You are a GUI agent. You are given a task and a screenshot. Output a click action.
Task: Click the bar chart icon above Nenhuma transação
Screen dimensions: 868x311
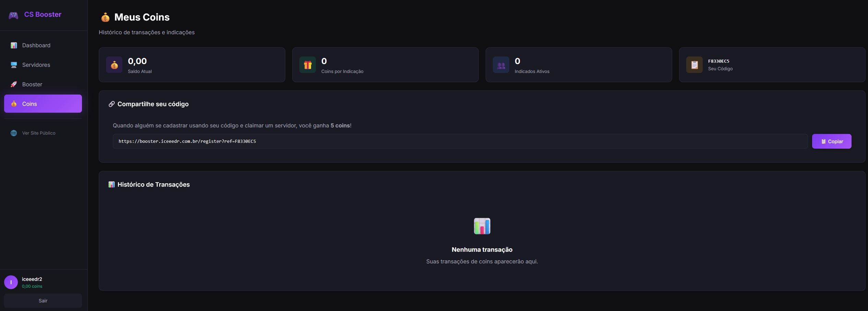[482, 226]
